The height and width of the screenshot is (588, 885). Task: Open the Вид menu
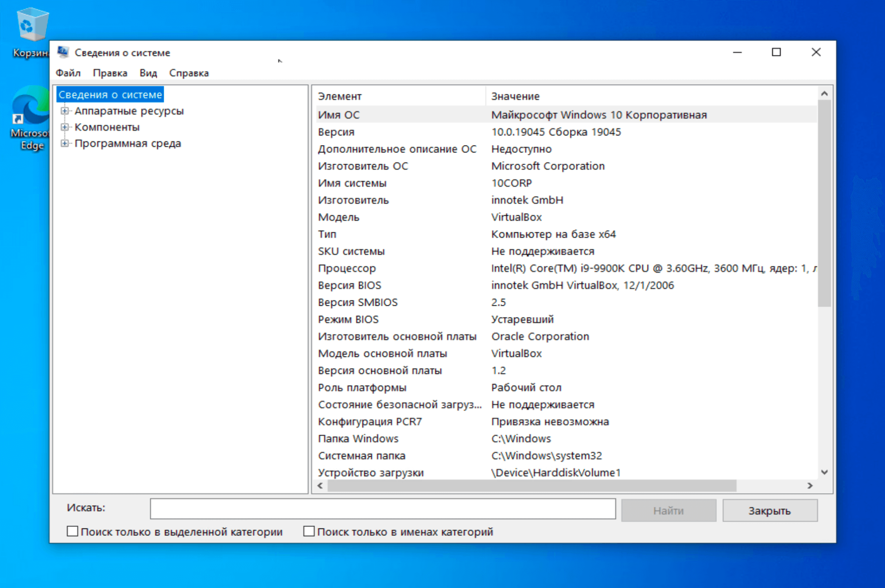(x=148, y=73)
